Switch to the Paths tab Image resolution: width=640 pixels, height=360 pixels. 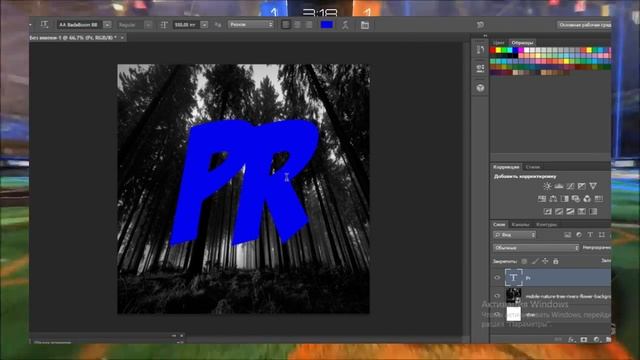click(x=546, y=224)
